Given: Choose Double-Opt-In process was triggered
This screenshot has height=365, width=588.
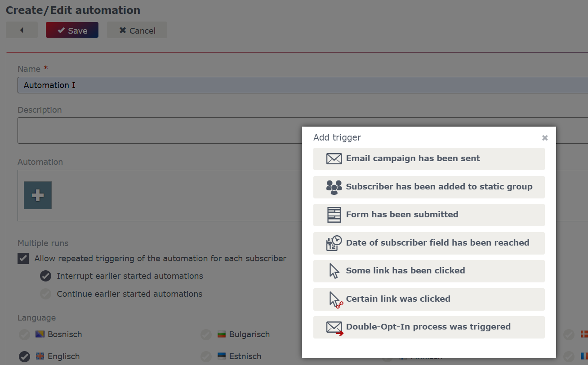Looking at the screenshot, I should [429, 327].
